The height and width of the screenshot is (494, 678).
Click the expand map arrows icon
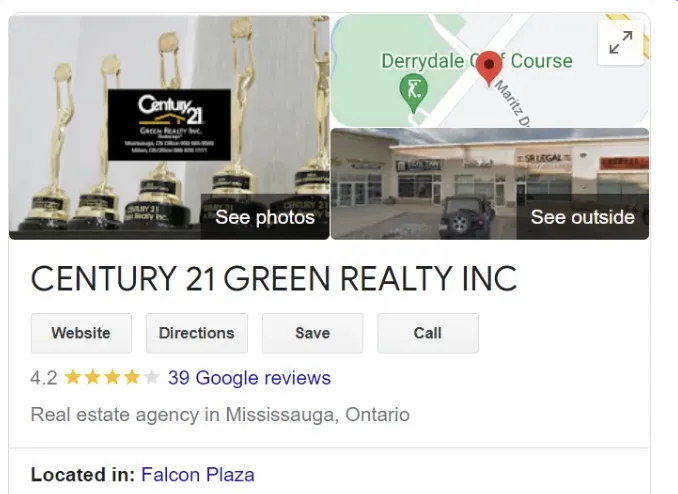(620, 42)
